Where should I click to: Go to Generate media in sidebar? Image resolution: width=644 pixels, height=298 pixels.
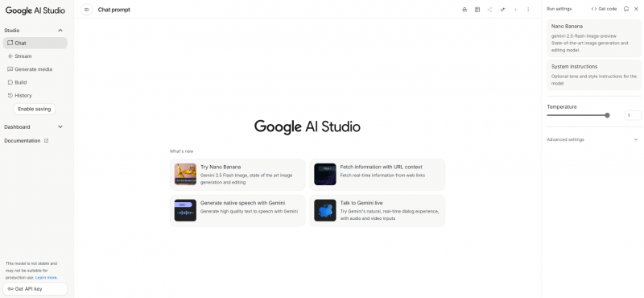(x=35, y=69)
